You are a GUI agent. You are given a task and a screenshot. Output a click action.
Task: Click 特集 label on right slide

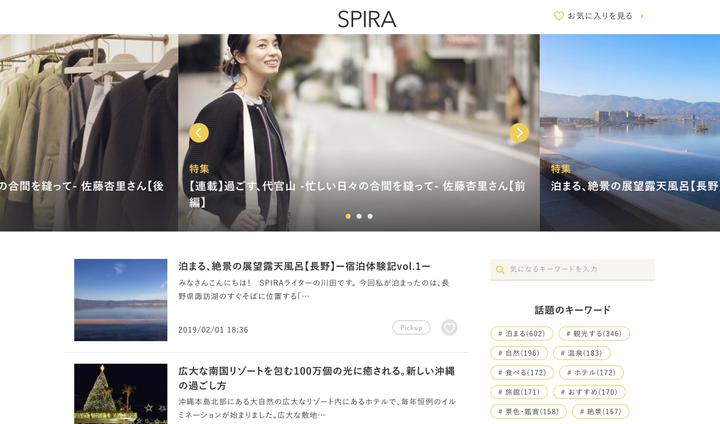[561, 169]
